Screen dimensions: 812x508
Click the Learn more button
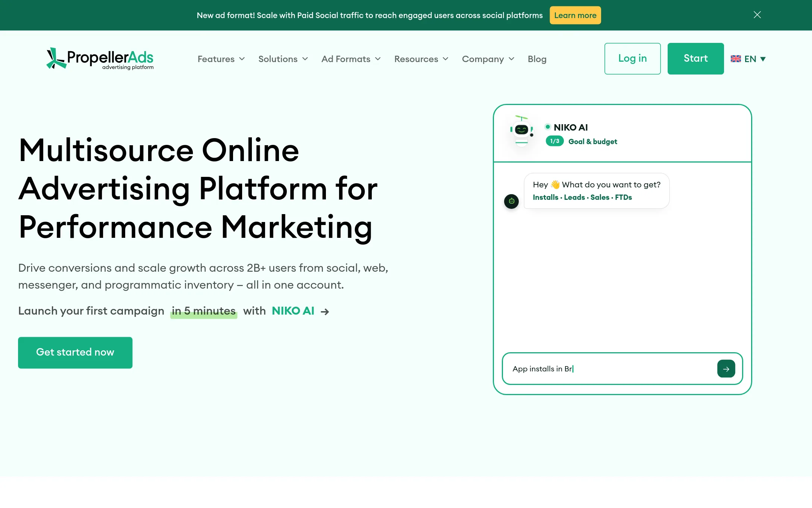575,15
